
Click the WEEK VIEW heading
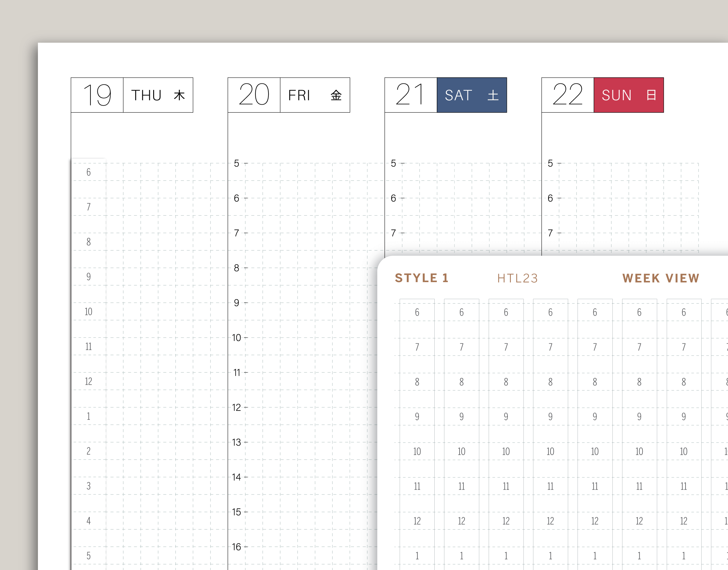tap(661, 278)
